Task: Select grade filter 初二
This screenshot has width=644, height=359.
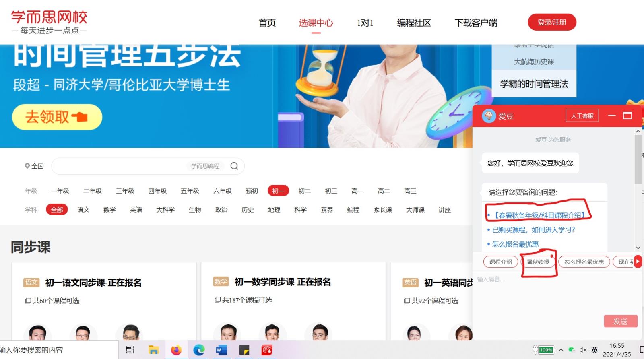Action: (x=305, y=191)
